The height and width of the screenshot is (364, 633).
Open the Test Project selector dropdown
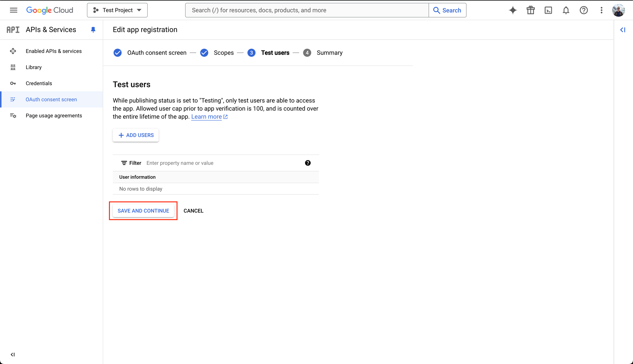tap(117, 10)
